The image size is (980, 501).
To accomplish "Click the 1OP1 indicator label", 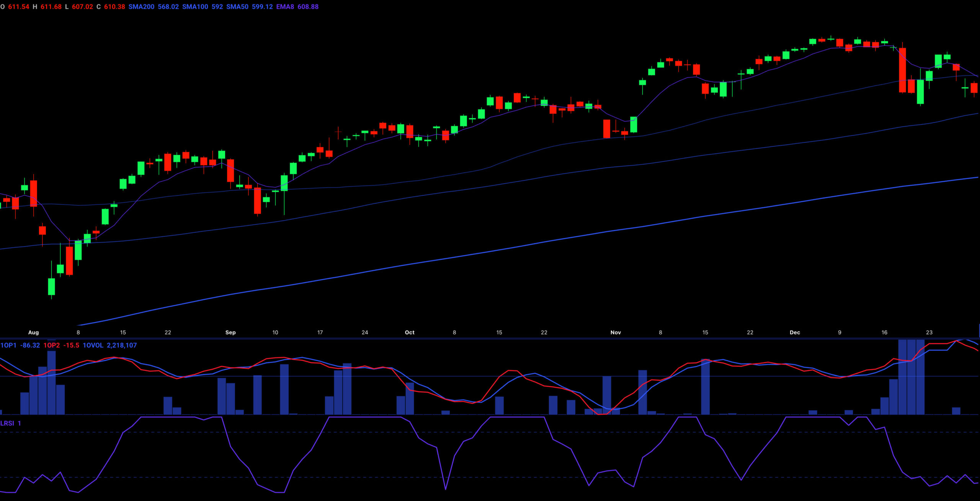I will pos(8,345).
